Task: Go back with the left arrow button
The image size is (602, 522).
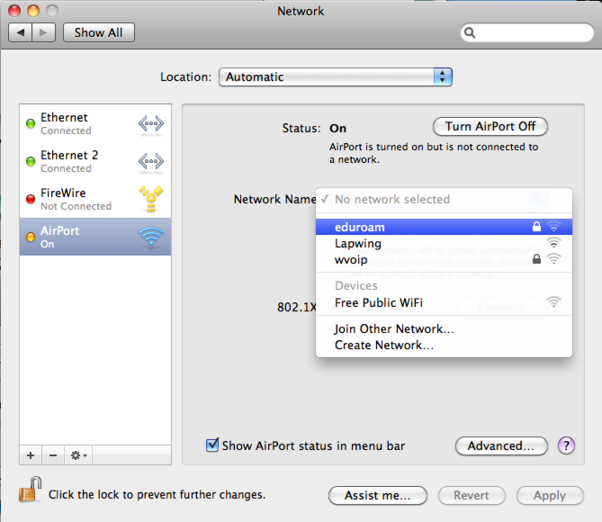Action: [x=20, y=33]
